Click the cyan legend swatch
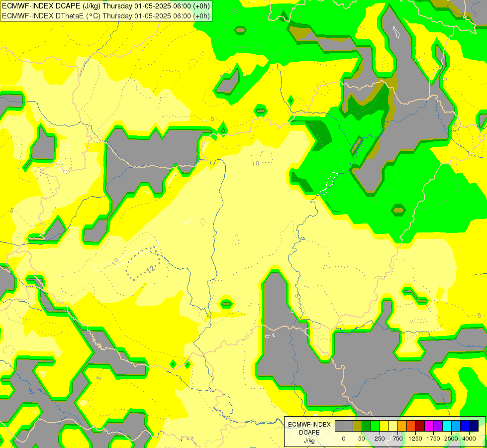The width and height of the screenshot is (487, 448). point(447,426)
